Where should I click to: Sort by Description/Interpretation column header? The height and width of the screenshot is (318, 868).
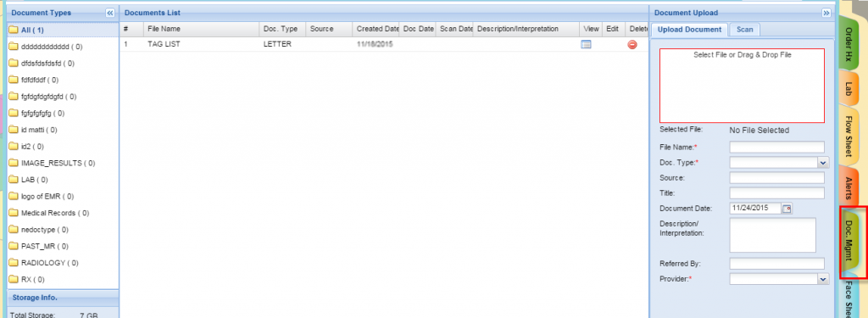526,29
